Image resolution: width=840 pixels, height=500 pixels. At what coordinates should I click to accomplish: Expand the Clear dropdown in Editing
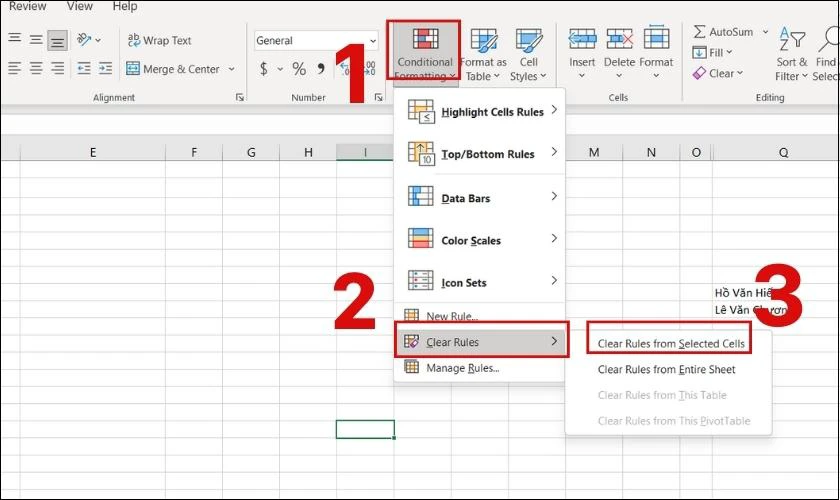718,73
